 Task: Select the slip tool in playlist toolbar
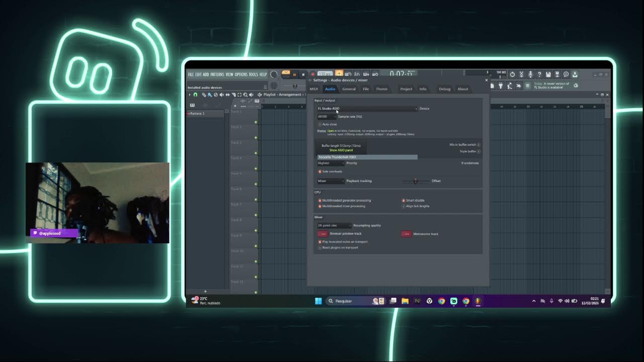click(x=228, y=95)
